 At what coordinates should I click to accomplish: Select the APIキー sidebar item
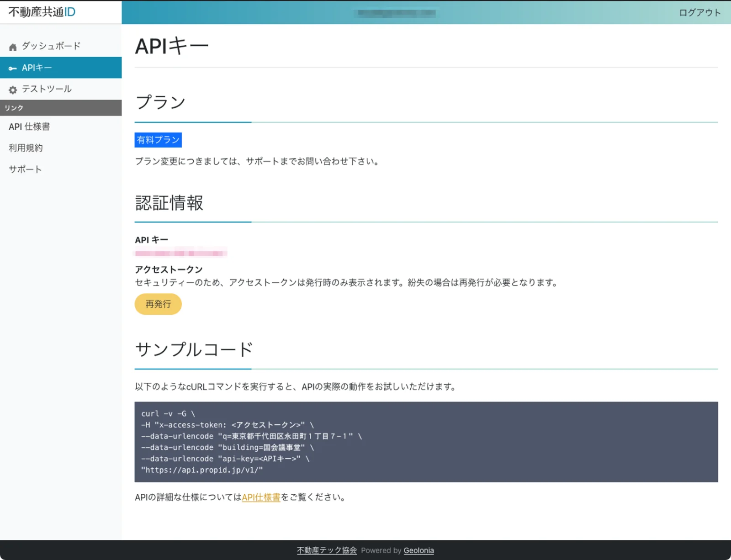[61, 68]
